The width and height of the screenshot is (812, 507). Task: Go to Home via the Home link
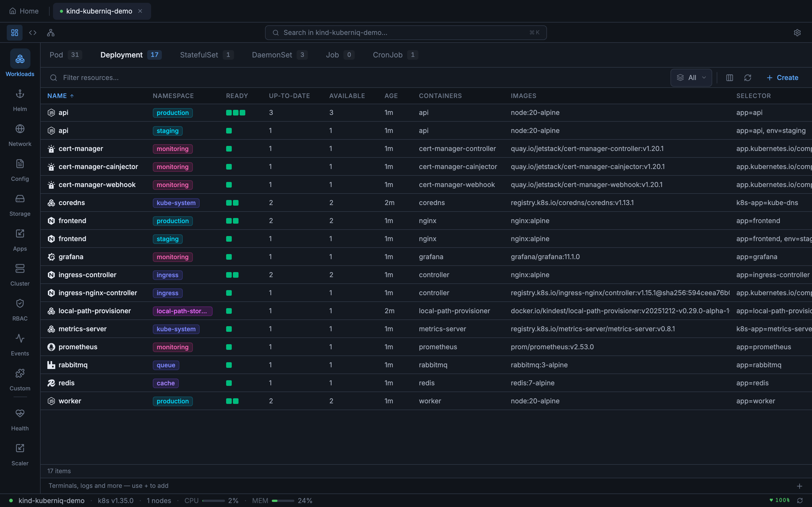(x=24, y=11)
